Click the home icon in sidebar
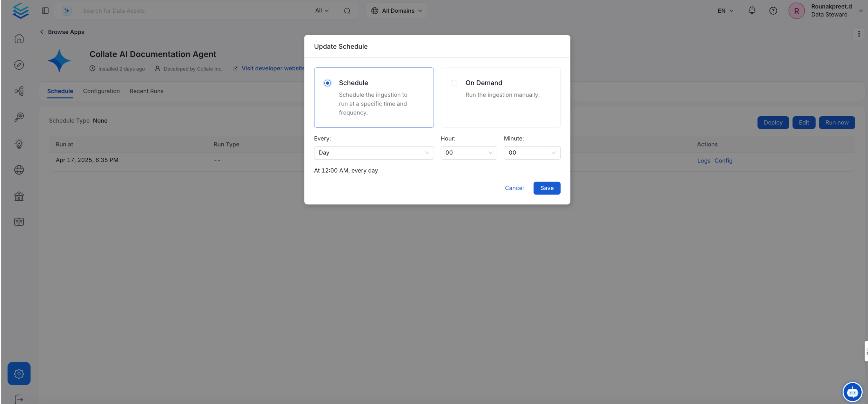The height and width of the screenshot is (404, 868). click(x=19, y=38)
